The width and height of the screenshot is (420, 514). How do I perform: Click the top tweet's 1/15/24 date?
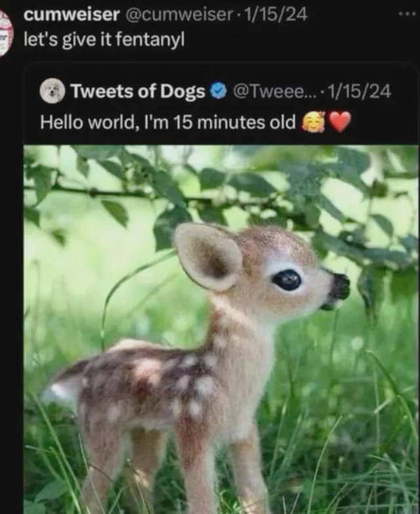point(275,14)
